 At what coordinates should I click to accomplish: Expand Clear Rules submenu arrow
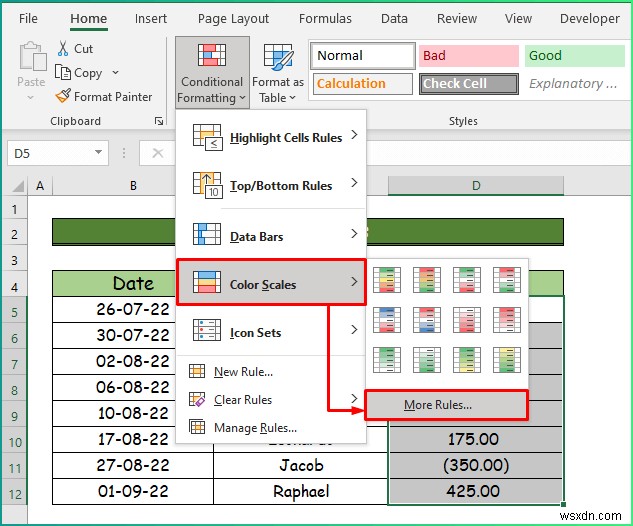pos(354,398)
